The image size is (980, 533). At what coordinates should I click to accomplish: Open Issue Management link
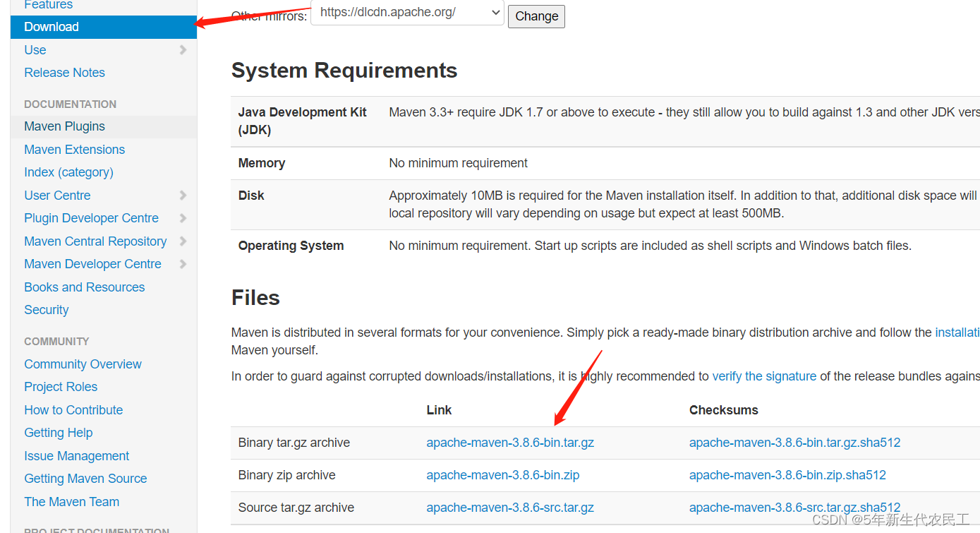click(76, 456)
